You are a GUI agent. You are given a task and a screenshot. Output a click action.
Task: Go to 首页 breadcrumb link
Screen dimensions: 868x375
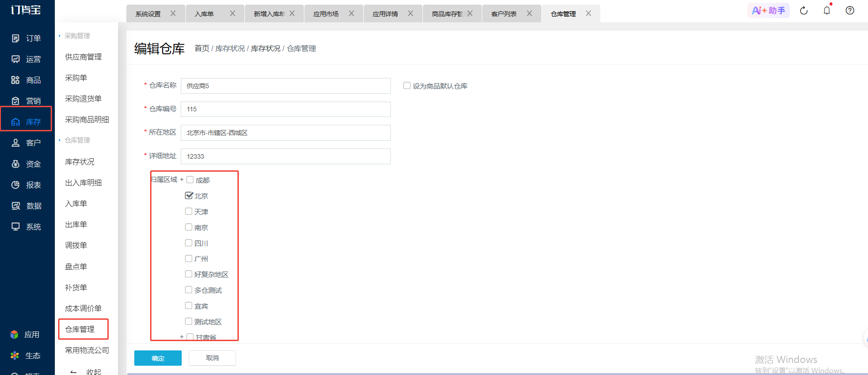202,48
